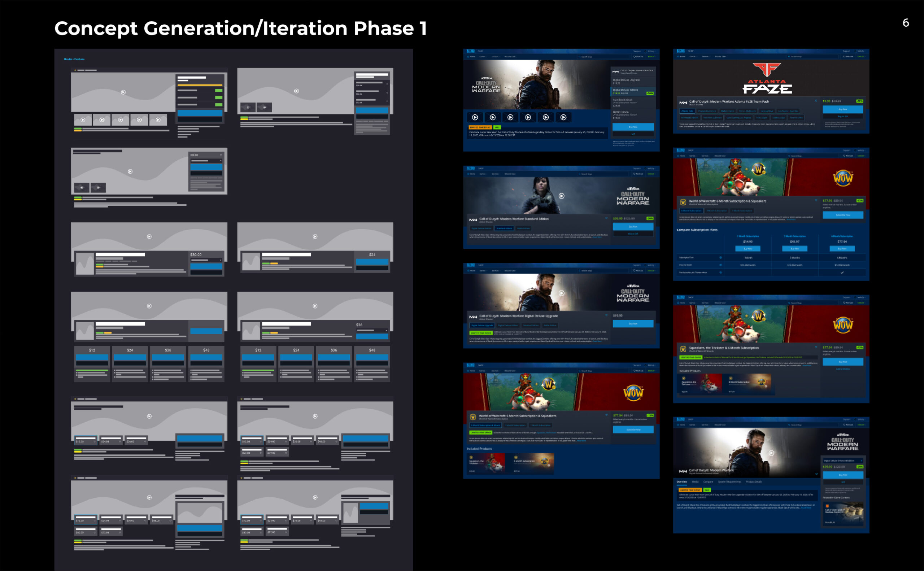Select Atlanta FaZe team pill
The image size is (924, 571).
(x=687, y=111)
